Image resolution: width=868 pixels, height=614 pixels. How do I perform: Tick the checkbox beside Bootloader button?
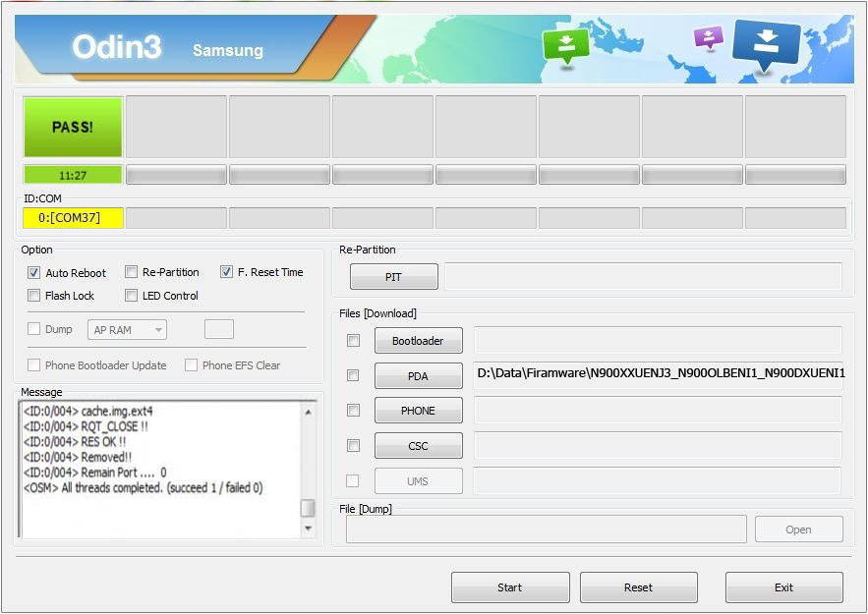(353, 340)
